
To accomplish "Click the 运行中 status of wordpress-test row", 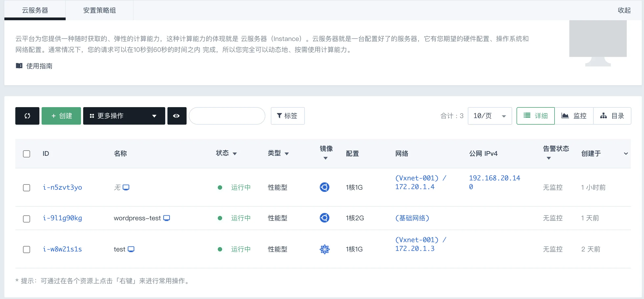I will click(x=241, y=218).
